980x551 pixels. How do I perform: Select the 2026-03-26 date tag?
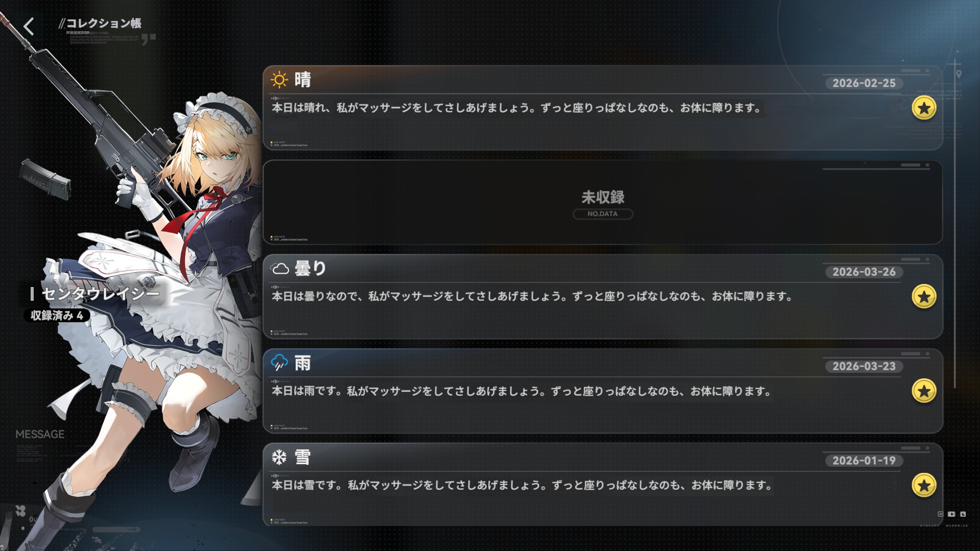(864, 272)
